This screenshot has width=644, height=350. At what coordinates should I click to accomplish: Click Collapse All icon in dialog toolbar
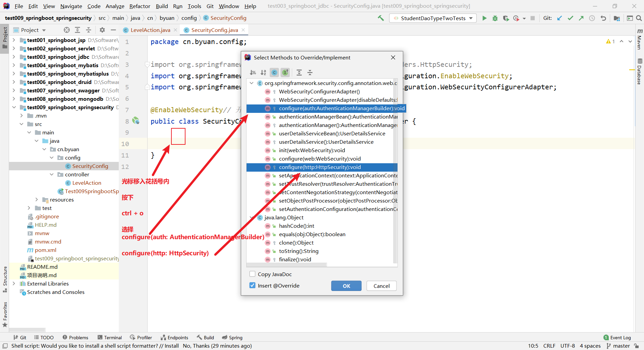(310, 73)
